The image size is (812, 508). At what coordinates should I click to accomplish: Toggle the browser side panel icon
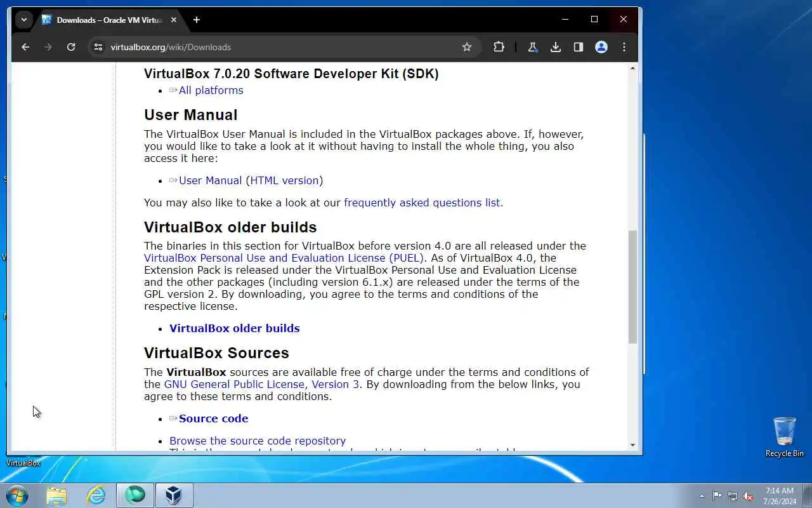(578, 47)
